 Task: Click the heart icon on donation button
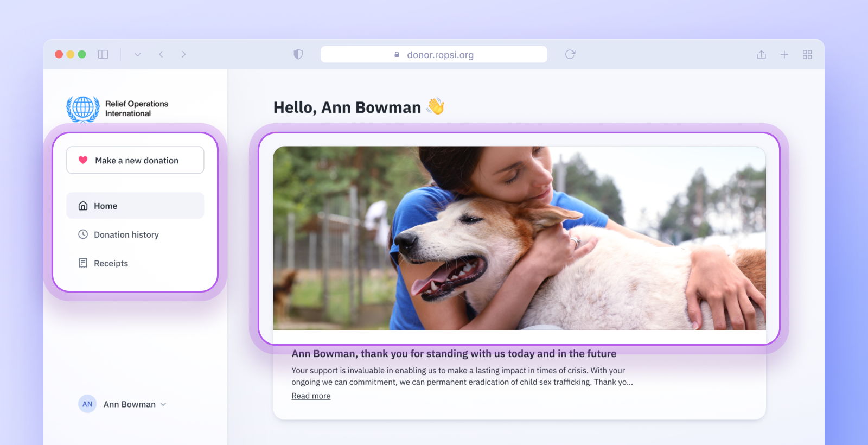[83, 160]
